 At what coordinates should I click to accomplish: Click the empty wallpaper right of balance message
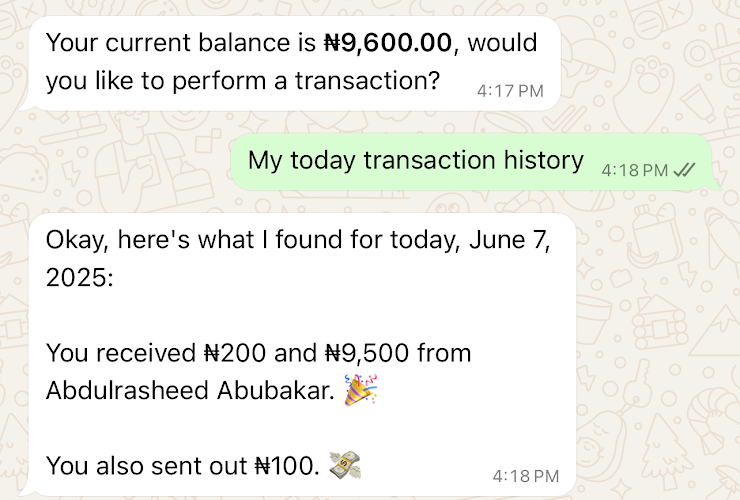coord(650,60)
